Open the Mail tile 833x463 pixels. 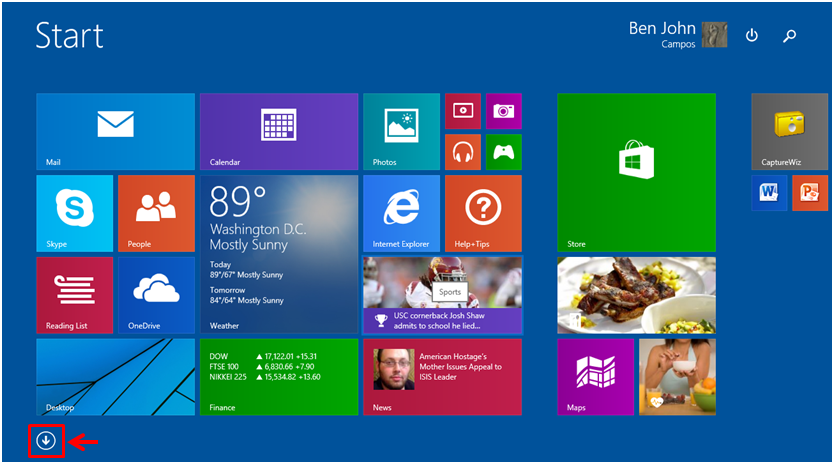coord(115,131)
